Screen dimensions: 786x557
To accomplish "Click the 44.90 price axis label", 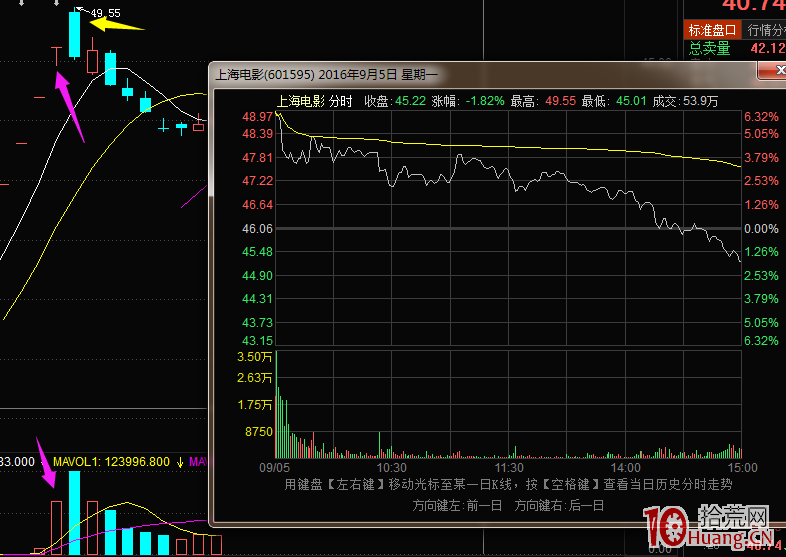I will (x=258, y=276).
